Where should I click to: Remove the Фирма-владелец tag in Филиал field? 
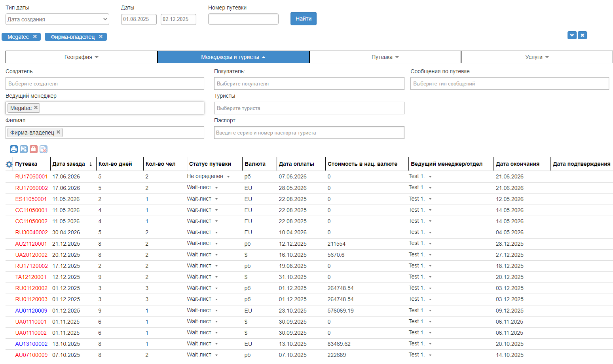(59, 132)
